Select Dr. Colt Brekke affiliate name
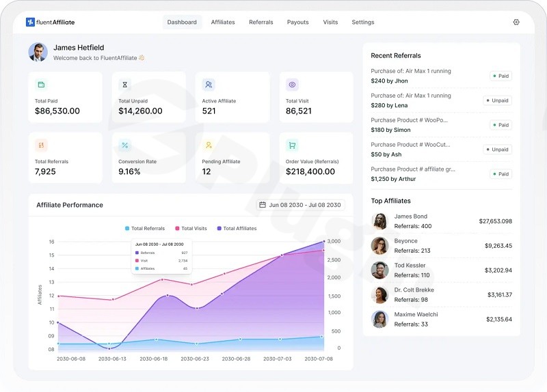547x392 pixels. pos(414,290)
